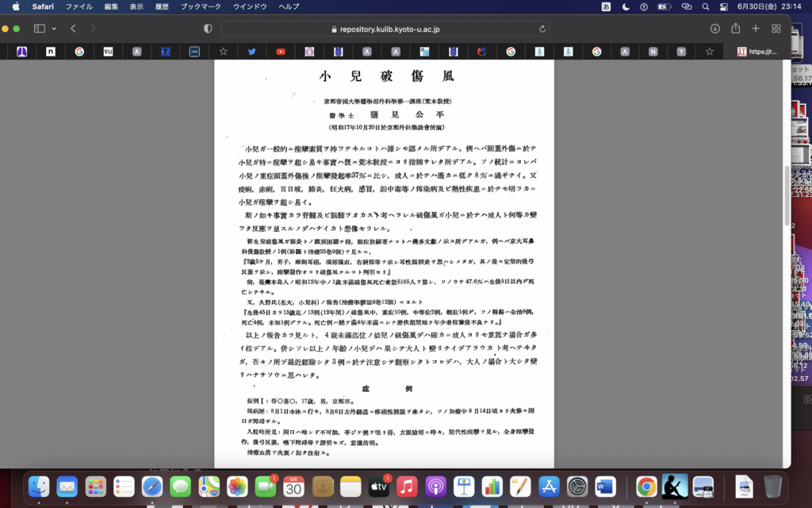Show the tab overview grid
Image resolution: width=812 pixels, height=508 pixels.
pos(776,29)
